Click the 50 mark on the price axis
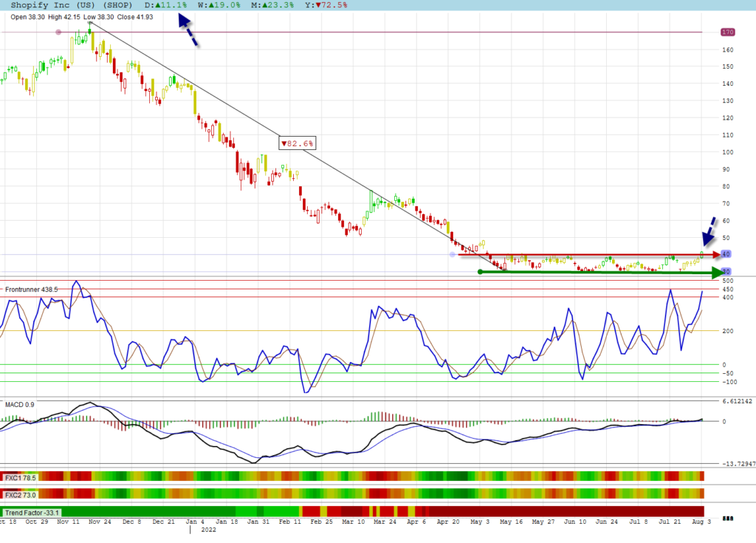The width and height of the screenshot is (756, 543). click(x=726, y=238)
